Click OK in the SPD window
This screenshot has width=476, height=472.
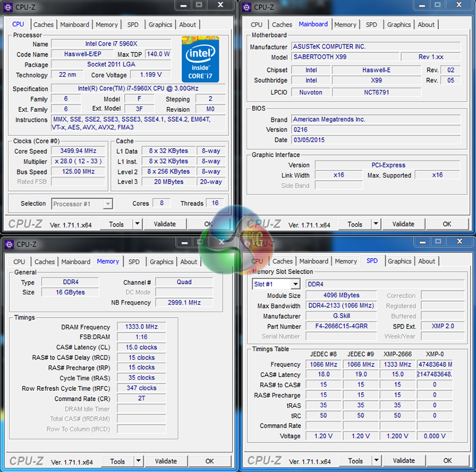point(448,460)
